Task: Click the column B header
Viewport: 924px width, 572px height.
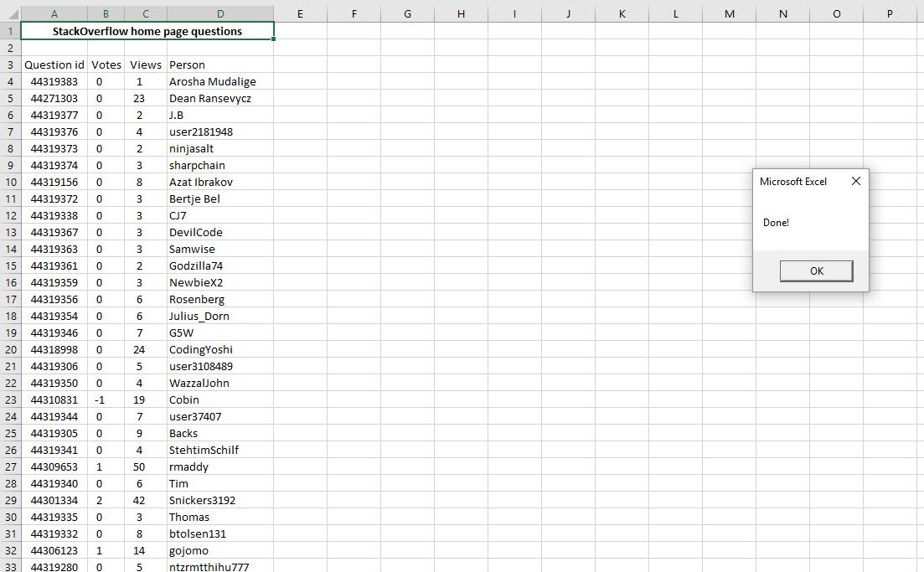Action: point(106,13)
